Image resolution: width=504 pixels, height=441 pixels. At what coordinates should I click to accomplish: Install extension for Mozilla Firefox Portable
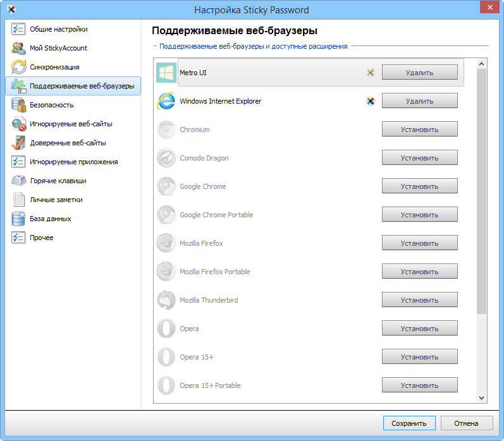[419, 271]
